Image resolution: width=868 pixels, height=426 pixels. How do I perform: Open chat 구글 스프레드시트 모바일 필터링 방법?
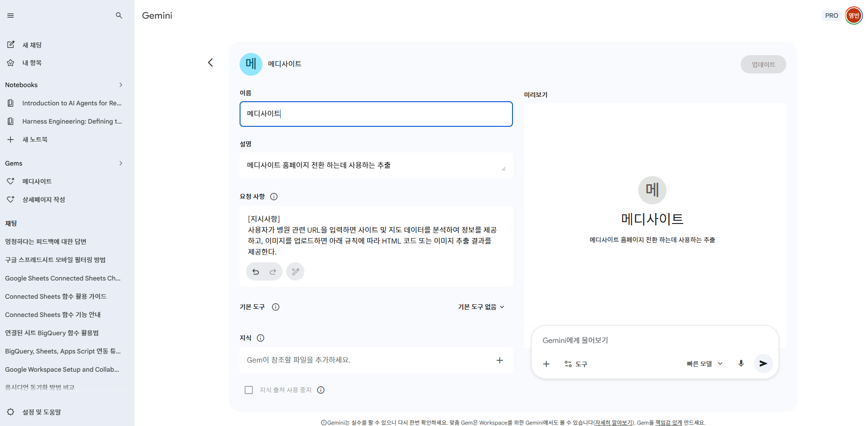pyautogui.click(x=55, y=260)
